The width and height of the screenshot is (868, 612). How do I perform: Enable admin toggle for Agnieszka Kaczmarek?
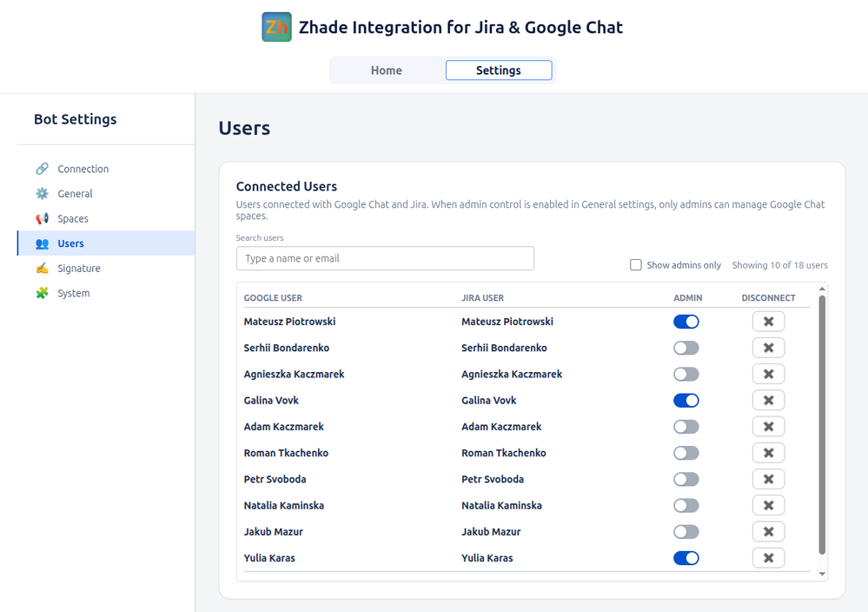coord(686,375)
